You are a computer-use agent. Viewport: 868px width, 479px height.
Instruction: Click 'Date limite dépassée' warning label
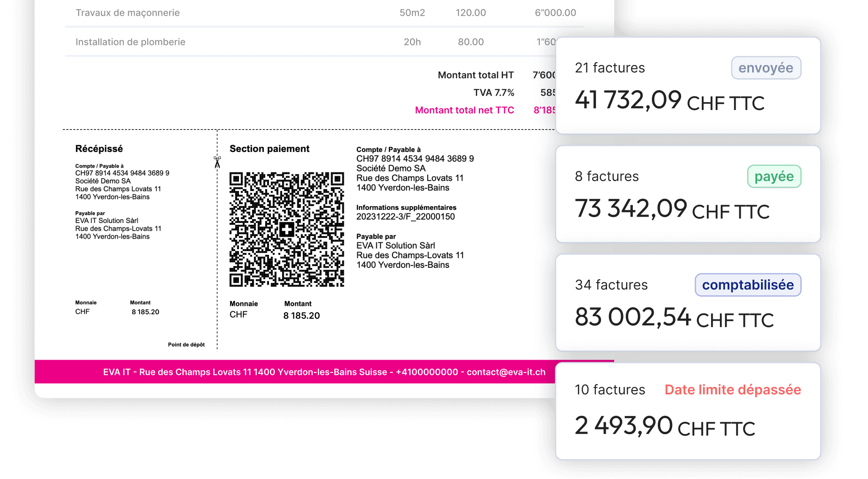tap(733, 390)
